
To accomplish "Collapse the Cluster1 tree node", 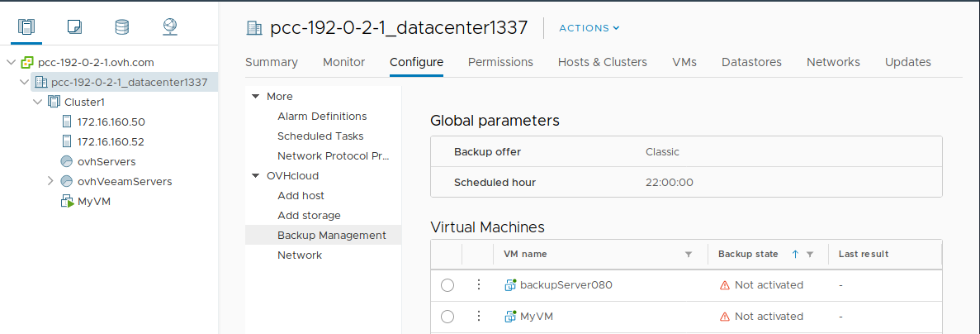I will 37,102.
